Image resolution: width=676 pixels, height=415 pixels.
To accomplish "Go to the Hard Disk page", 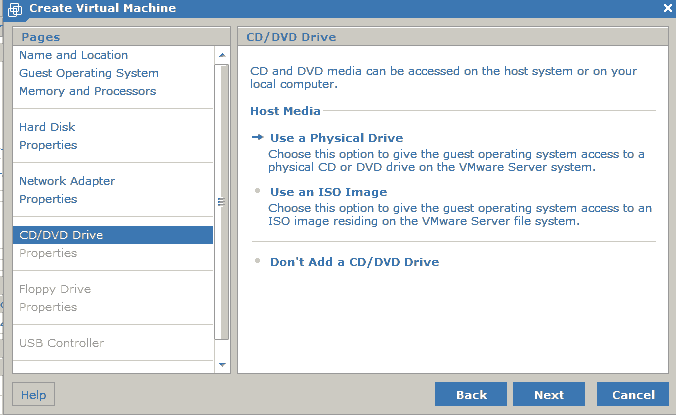I will (x=47, y=127).
